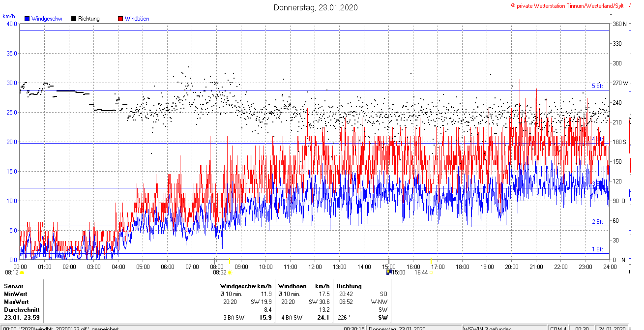Click the 270 W direction axis label
The width and height of the screenshot is (644, 330).
click(620, 83)
